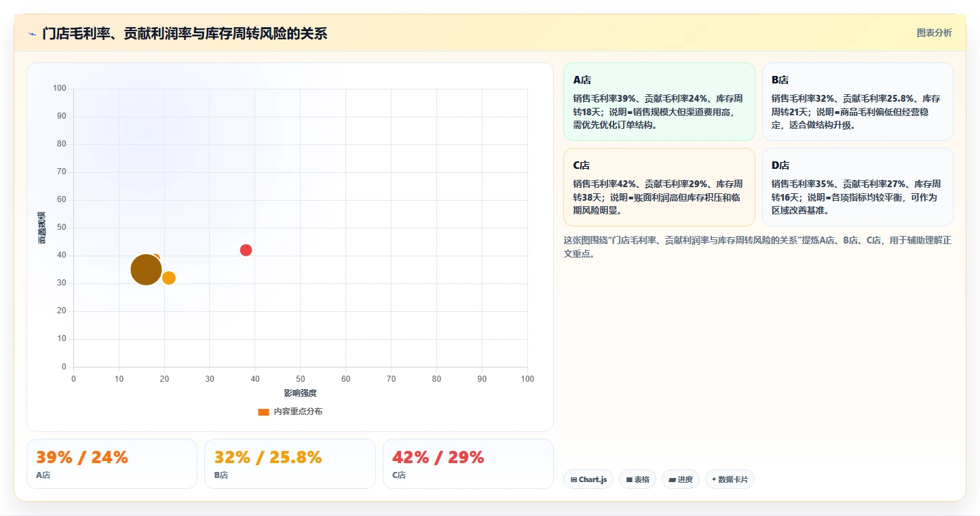This screenshot has width=980, height=516.
Task: Click the 影响强度 x-axis label
Action: (301, 393)
